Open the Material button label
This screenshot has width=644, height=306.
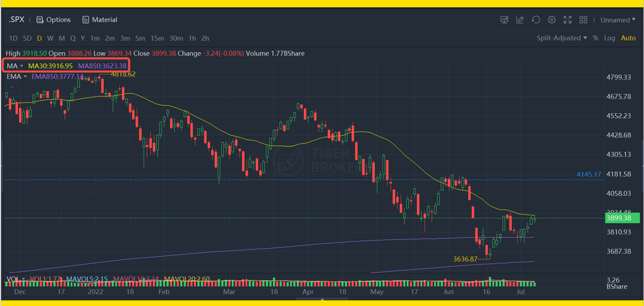pyautogui.click(x=105, y=20)
